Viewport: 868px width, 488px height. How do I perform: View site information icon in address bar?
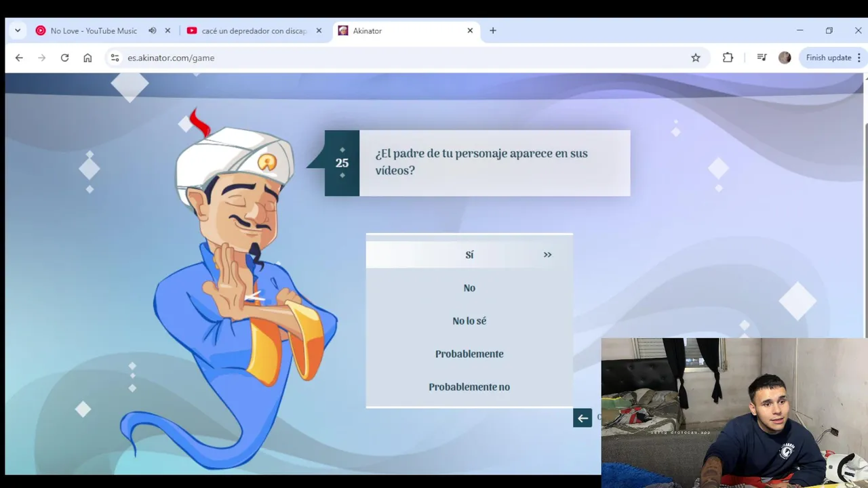115,58
